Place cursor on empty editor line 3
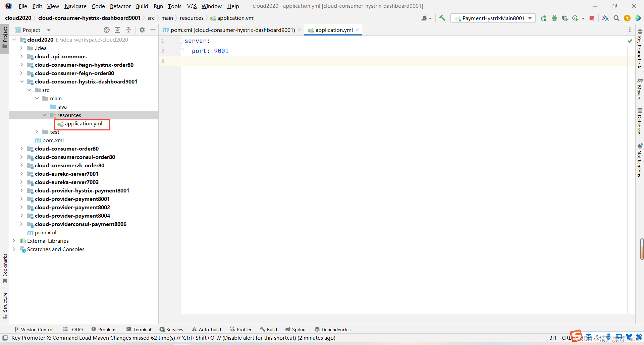The width and height of the screenshot is (644, 345). tap(404, 61)
